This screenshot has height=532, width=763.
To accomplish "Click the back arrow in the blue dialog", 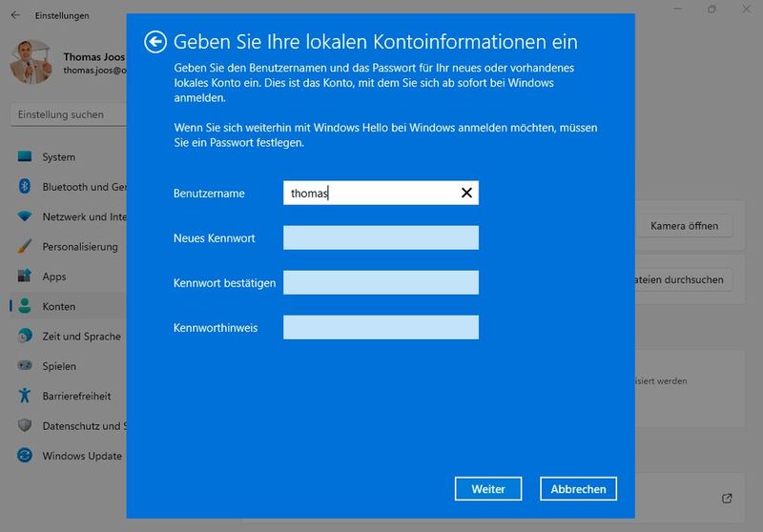I will coord(155,42).
